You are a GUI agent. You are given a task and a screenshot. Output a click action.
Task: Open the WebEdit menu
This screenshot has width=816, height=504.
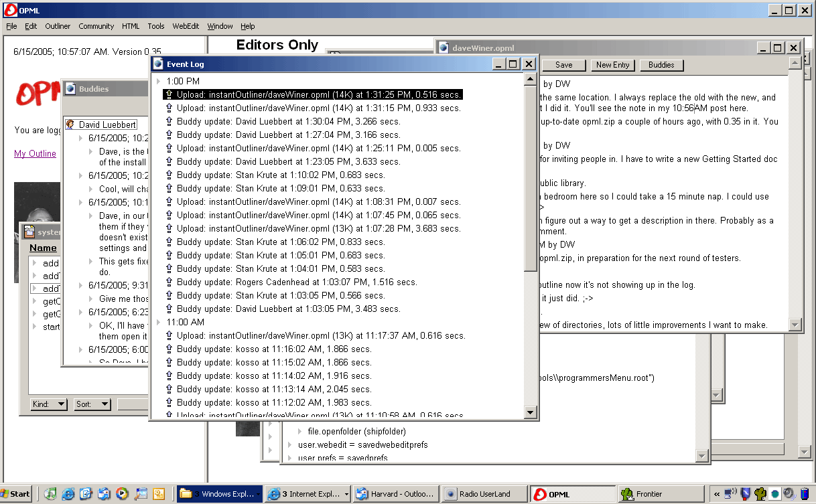186,26
